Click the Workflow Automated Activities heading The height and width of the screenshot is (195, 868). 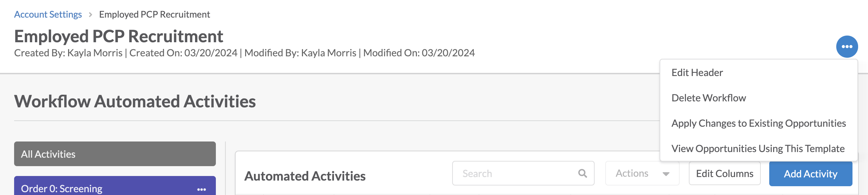click(135, 101)
